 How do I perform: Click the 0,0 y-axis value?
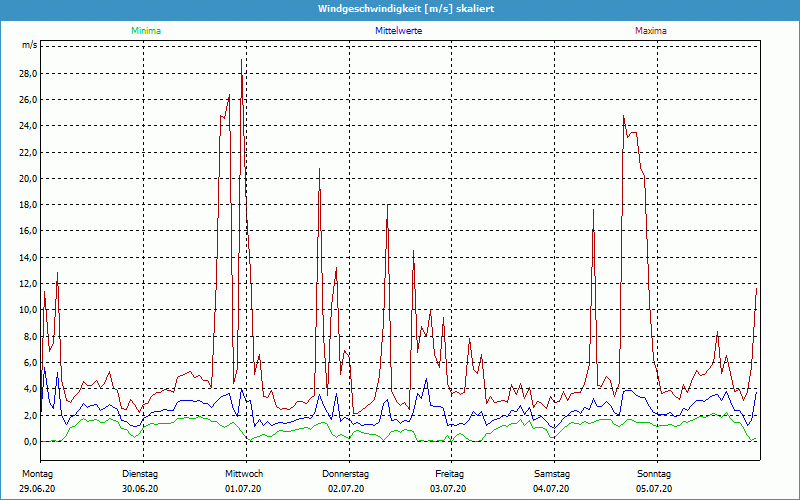tap(30, 441)
